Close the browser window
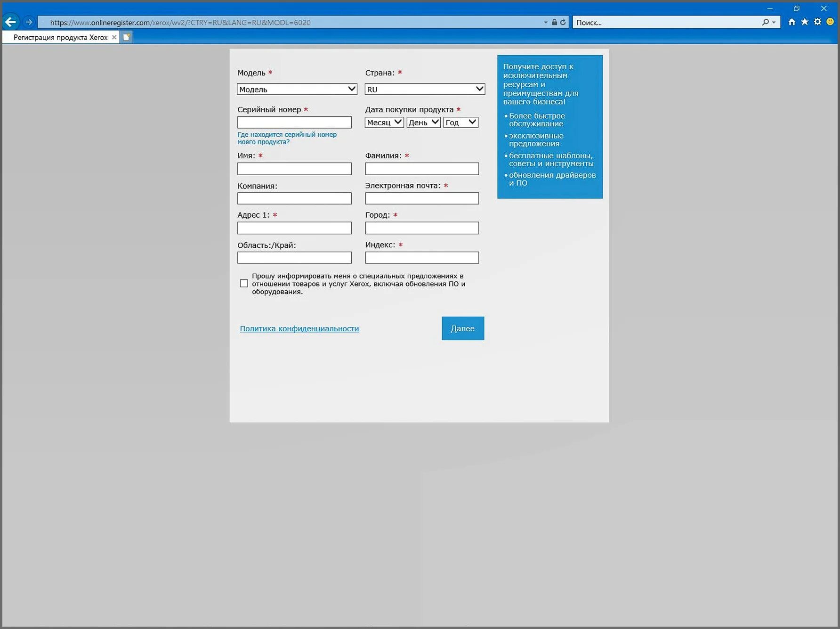This screenshot has width=840, height=629. [x=824, y=8]
